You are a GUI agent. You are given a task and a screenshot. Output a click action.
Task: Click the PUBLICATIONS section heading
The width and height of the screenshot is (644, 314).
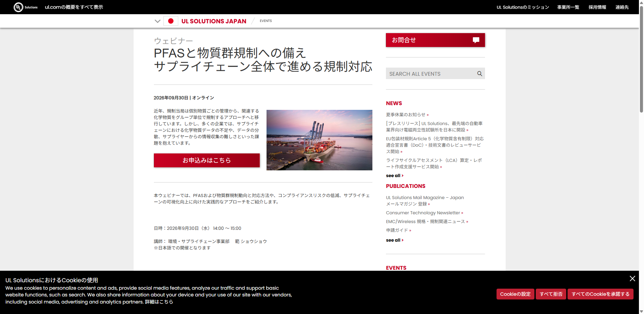coord(406,186)
